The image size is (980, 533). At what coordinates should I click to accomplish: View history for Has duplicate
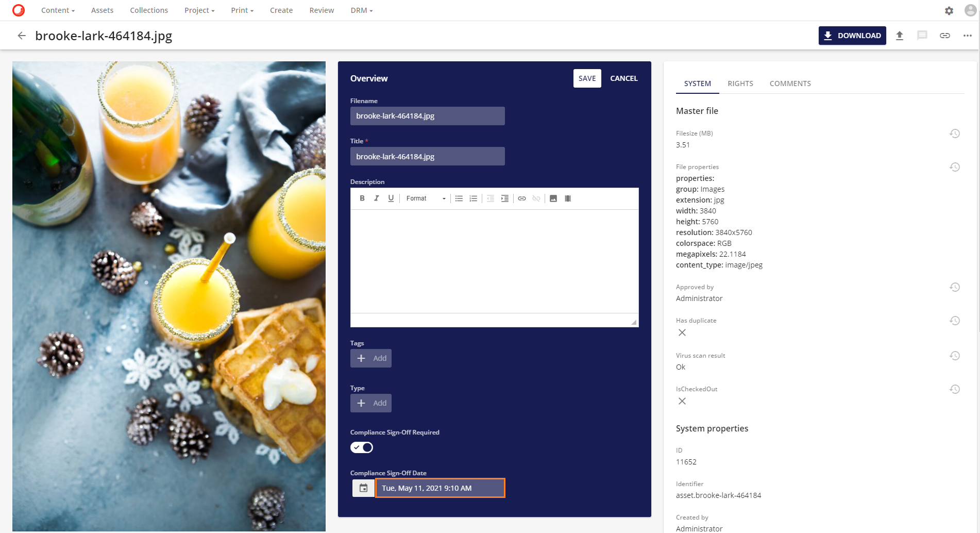click(955, 321)
